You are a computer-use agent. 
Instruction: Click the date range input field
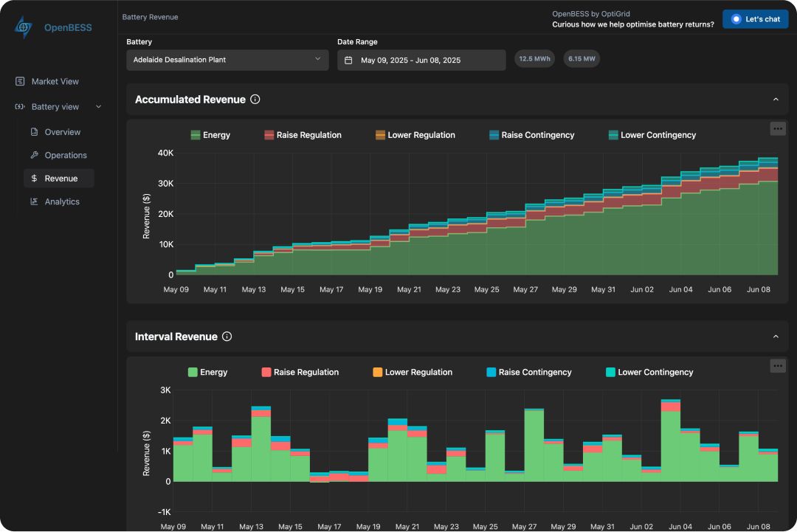click(x=421, y=60)
